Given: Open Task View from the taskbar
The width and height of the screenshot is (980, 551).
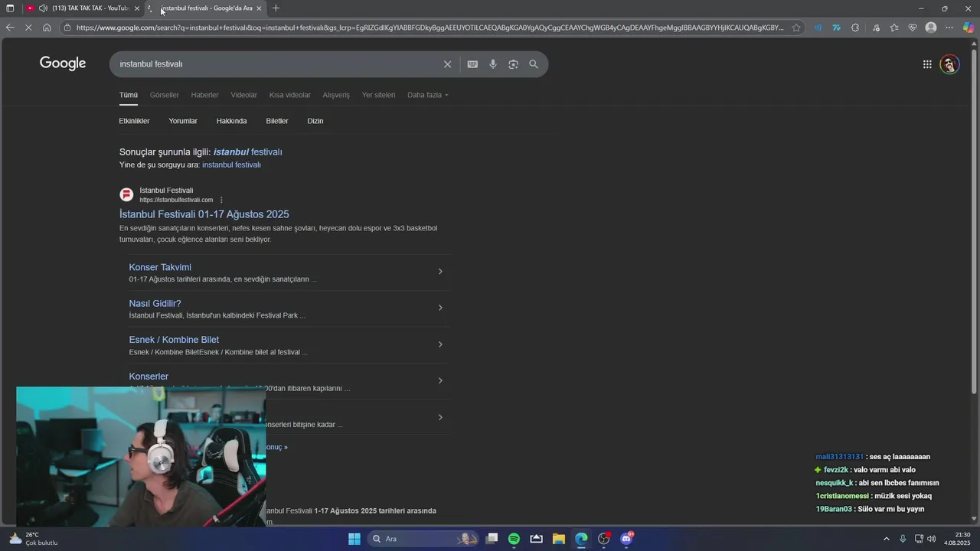Looking at the screenshot, I should (x=492, y=539).
